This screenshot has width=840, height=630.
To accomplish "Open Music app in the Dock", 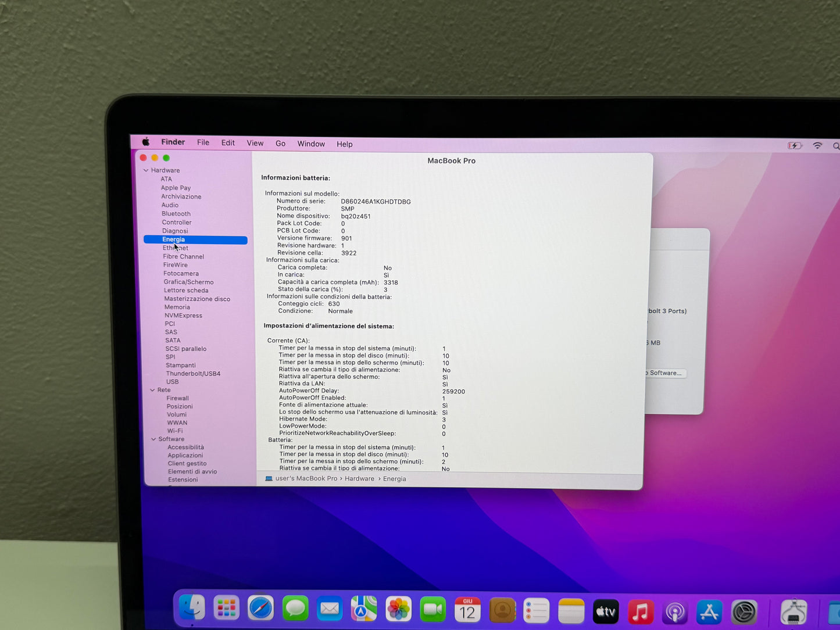I will 640,611.
